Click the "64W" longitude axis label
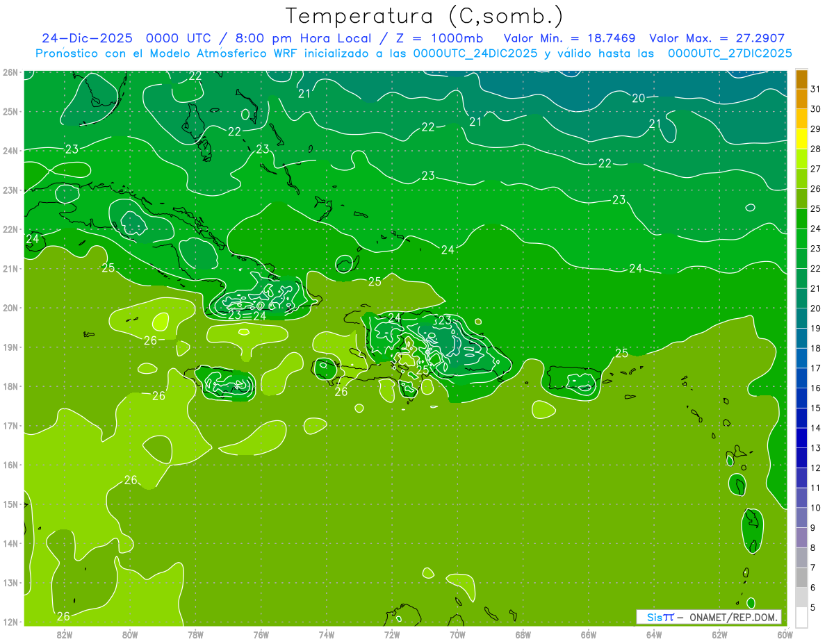This screenshot has height=644, width=834. tap(654, 634)
